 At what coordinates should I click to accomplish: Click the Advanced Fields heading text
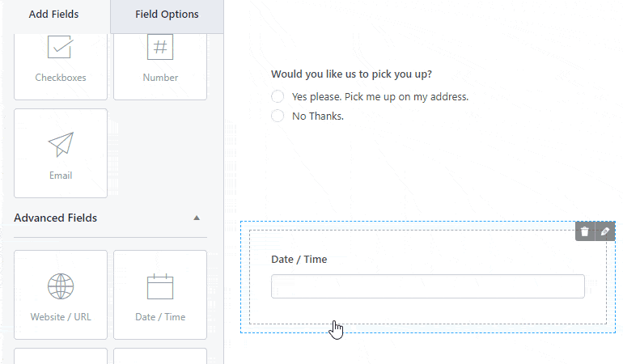[55, 218]
